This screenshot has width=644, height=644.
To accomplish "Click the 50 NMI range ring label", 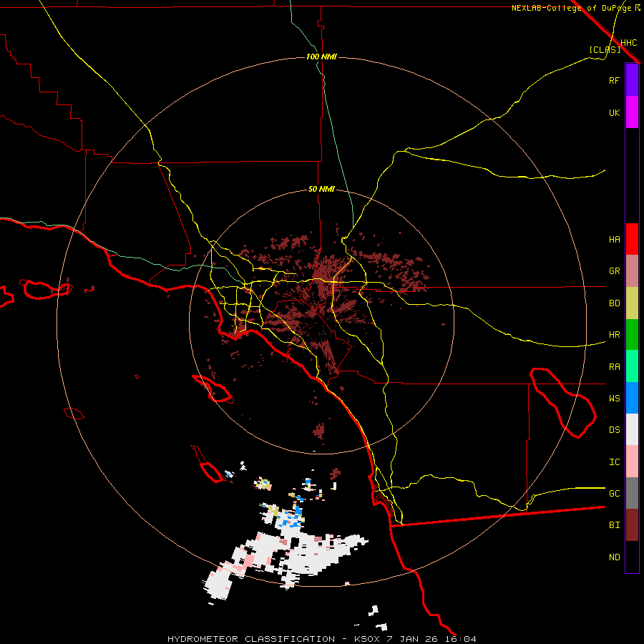I will tap(321, 190).
